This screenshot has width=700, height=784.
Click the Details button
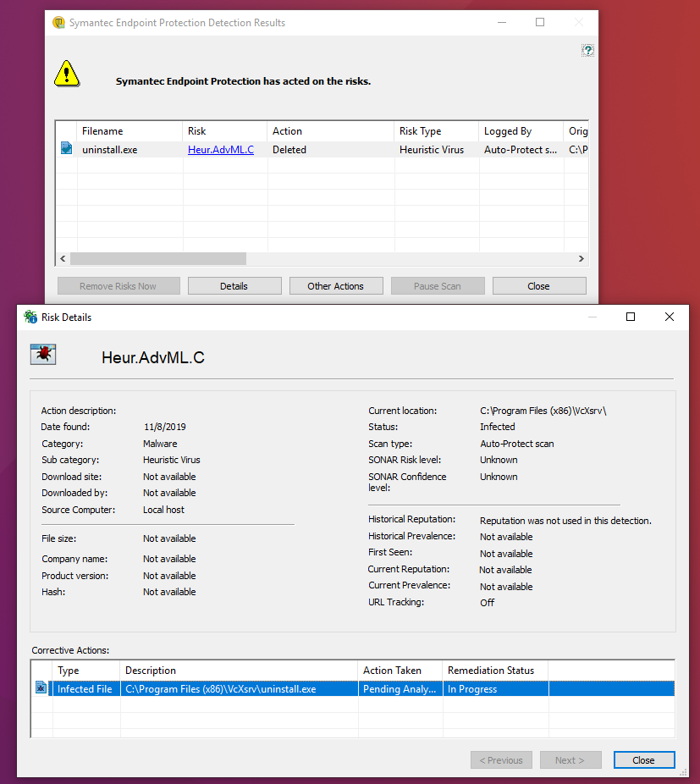point(234,286)
